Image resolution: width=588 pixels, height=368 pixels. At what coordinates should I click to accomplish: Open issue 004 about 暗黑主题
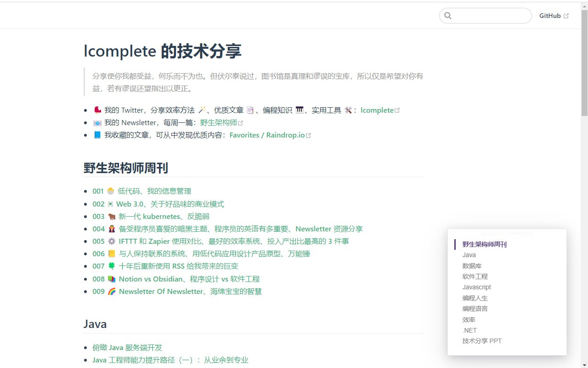coord(227,229)
